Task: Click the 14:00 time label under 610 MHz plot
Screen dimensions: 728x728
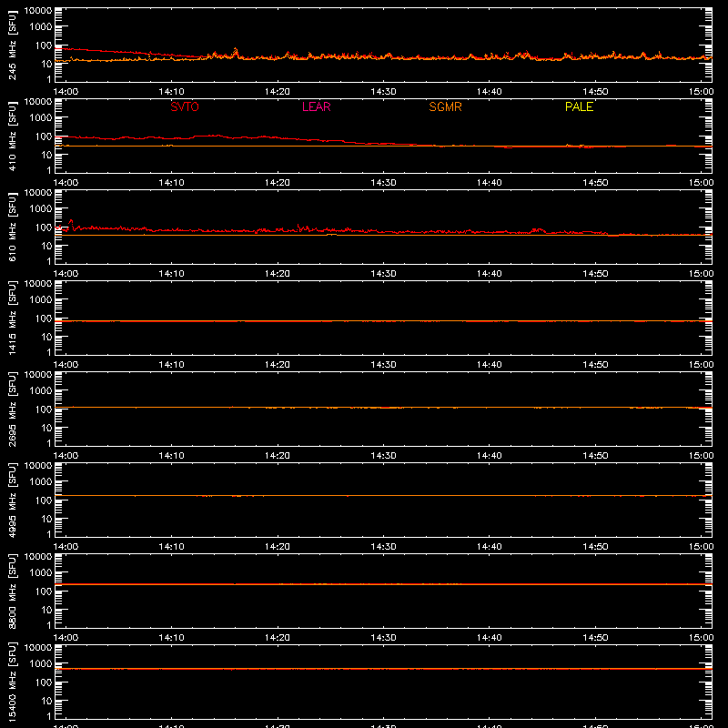Action: 66,274
